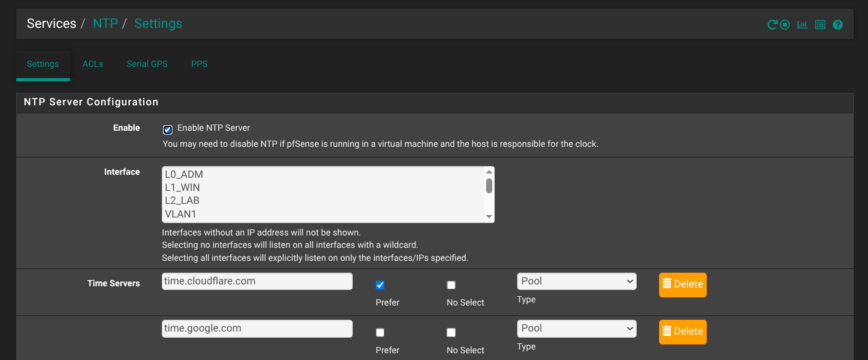Focus the time.cloudflare.com server field
868x360 pixels.
pos(257,281)
